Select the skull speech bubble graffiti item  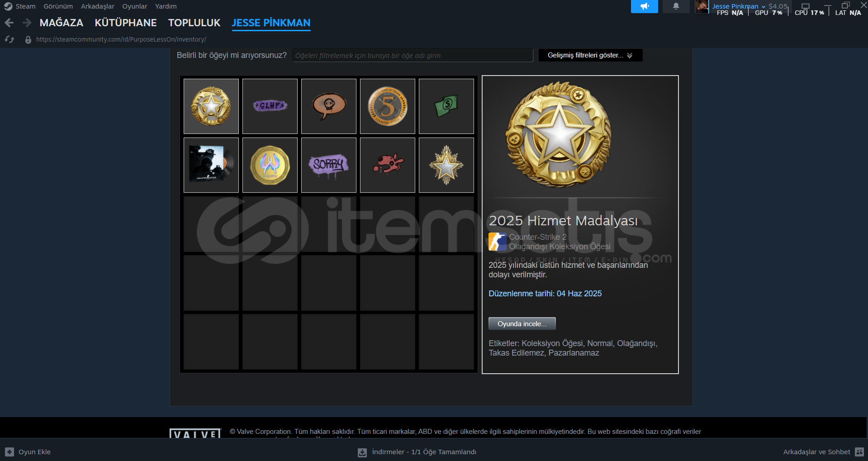[329, 106]
